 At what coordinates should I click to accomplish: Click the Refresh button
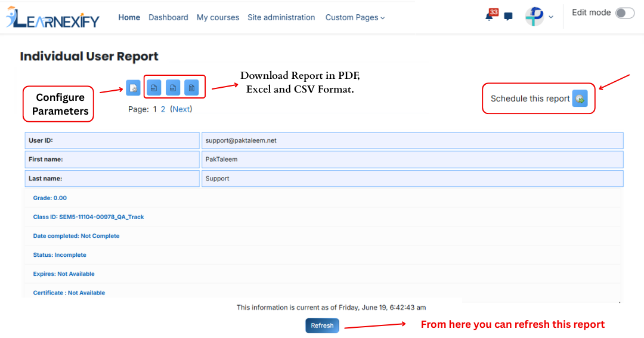point(323,325)
